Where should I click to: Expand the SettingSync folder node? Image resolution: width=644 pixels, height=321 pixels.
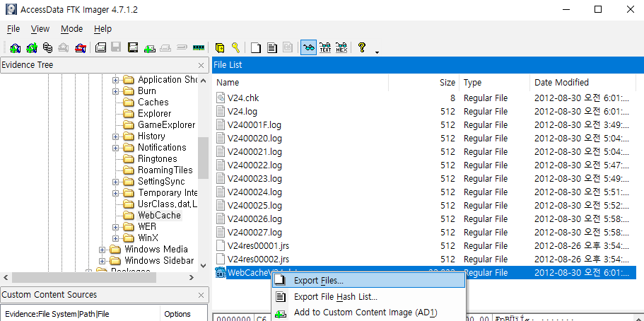[115, 182]
